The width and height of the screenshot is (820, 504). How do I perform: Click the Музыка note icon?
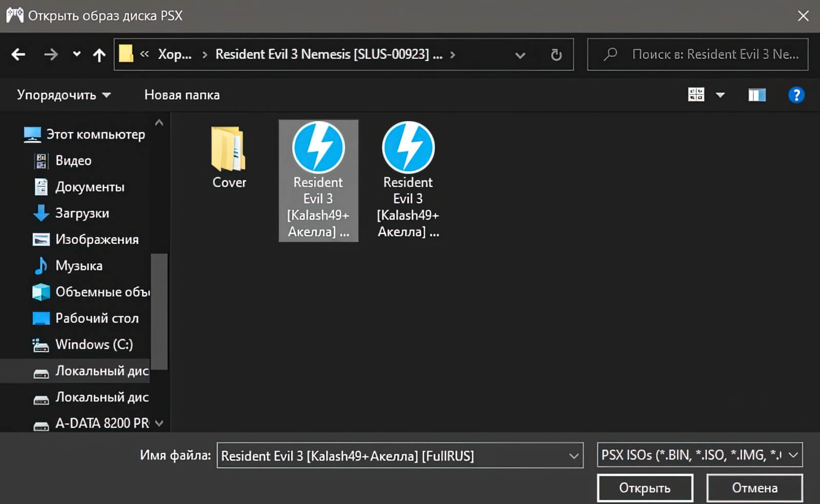coord(40,265)
